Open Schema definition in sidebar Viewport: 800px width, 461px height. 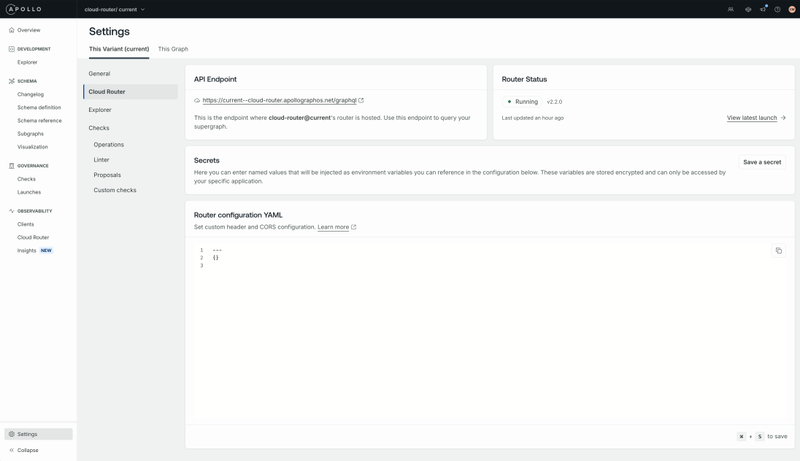pos(39,108)
